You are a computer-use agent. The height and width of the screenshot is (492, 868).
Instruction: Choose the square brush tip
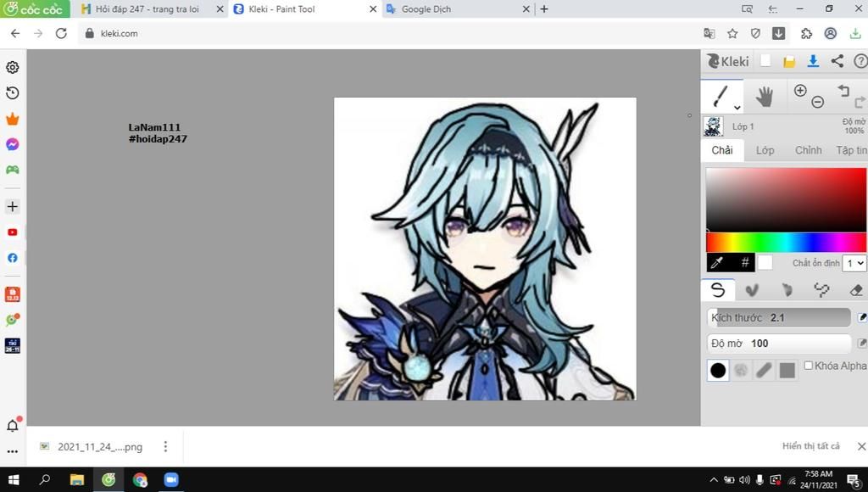[x=787, y=370]
